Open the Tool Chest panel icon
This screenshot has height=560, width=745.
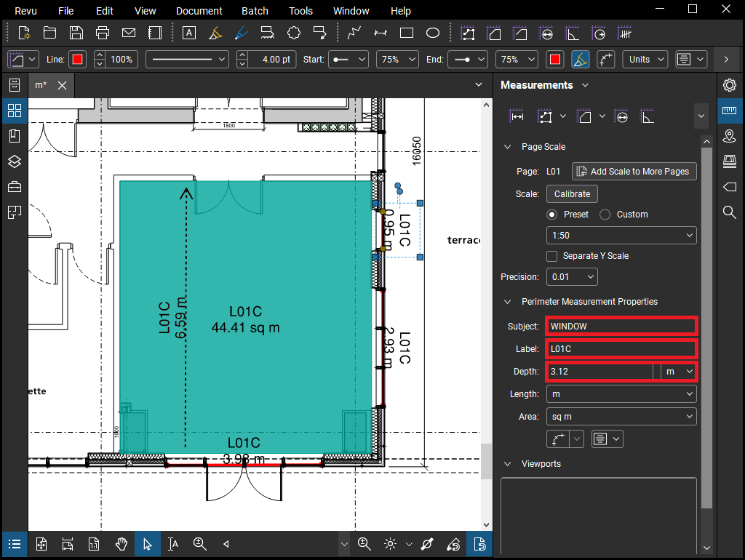point(15,187)
